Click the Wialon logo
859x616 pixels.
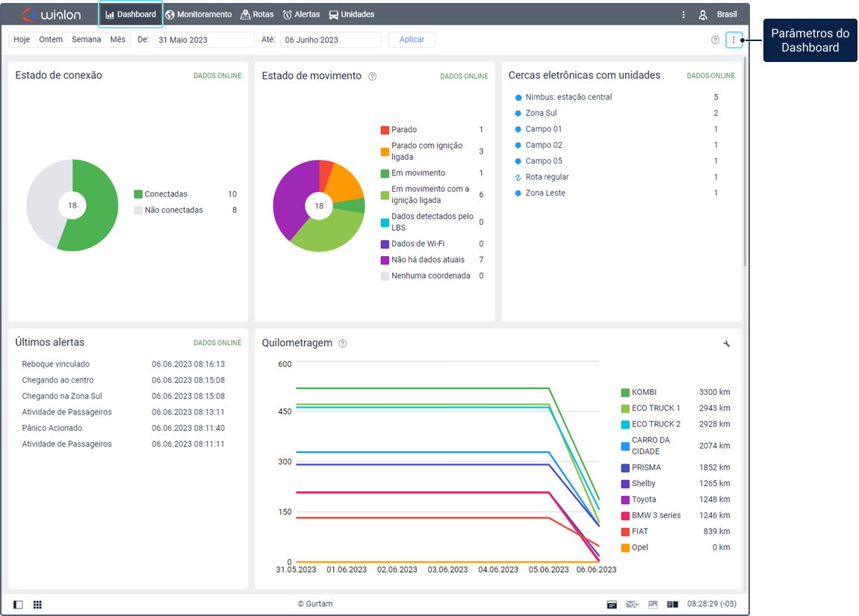coord(52,14)
